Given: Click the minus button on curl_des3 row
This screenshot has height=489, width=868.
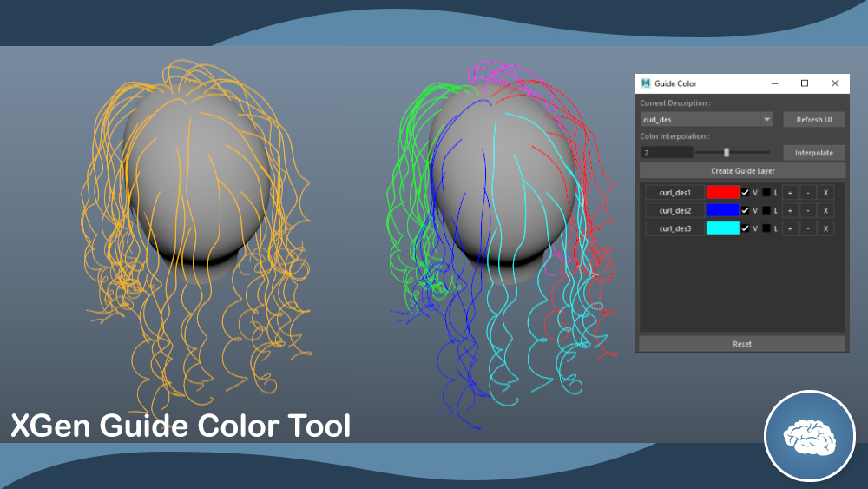Looking at the screenshot, I should (x=808, y=228).
